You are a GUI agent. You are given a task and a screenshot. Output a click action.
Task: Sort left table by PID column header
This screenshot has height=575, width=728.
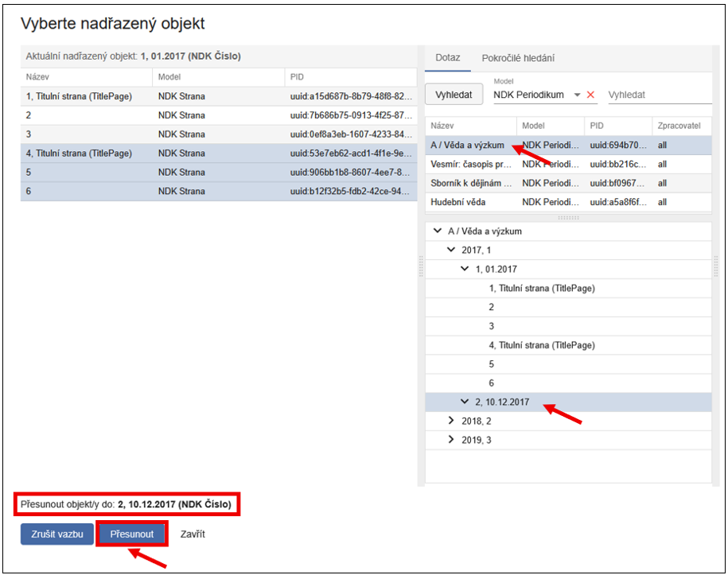[x=350, y=77]
